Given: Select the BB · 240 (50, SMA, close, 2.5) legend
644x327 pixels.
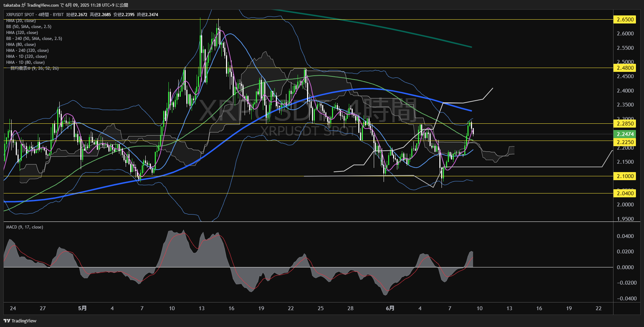Looking at the screenshot, I should coord(34,39).
